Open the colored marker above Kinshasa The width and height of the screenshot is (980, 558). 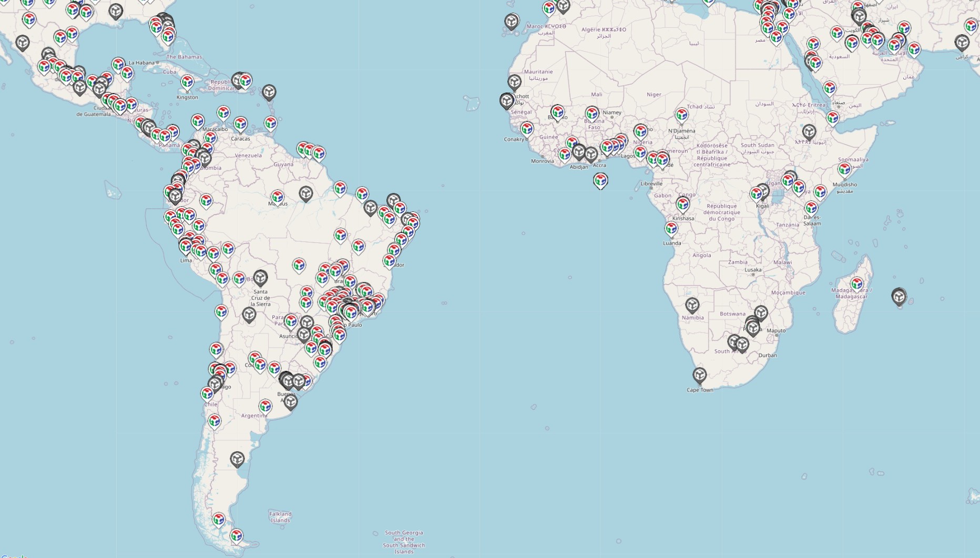tap(682, 204)
